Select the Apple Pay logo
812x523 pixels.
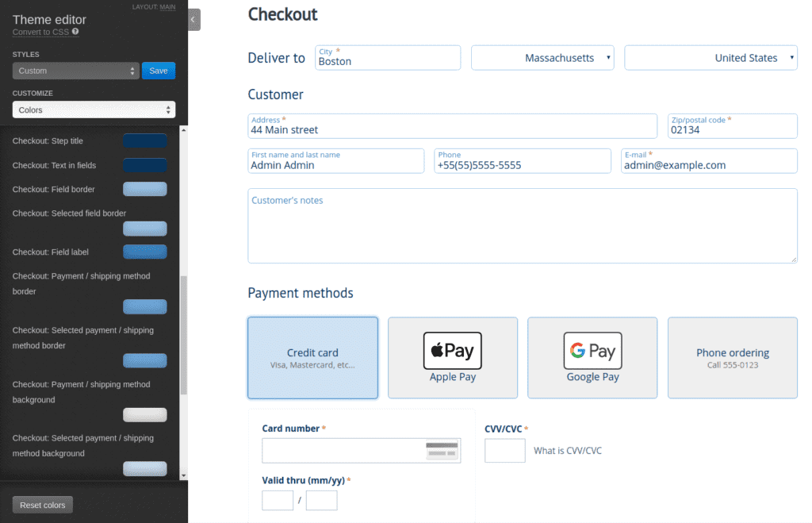pyautogui.click(x=453, y=351)
